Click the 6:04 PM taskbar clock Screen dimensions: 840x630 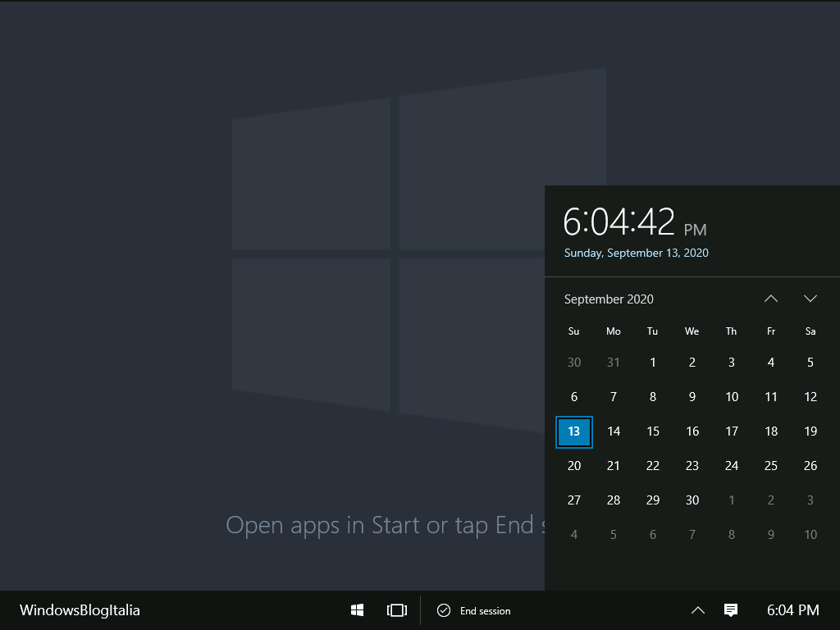tap(793, 610)
